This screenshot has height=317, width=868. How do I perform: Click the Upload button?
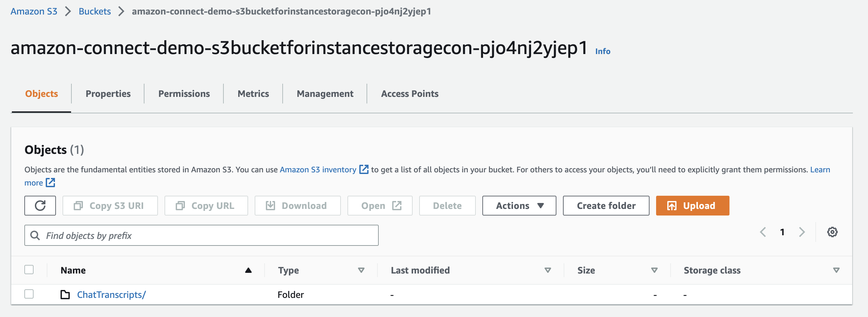coord(692,206)
